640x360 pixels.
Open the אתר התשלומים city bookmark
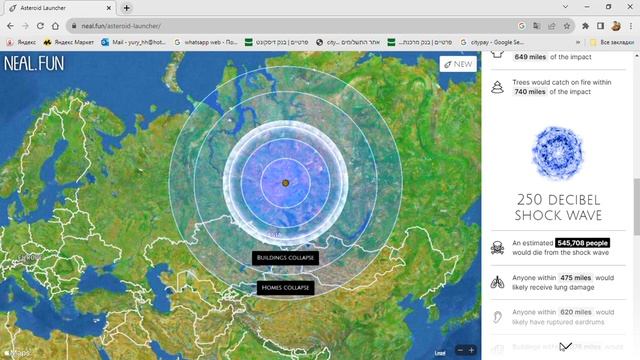[x=349, y=42]
